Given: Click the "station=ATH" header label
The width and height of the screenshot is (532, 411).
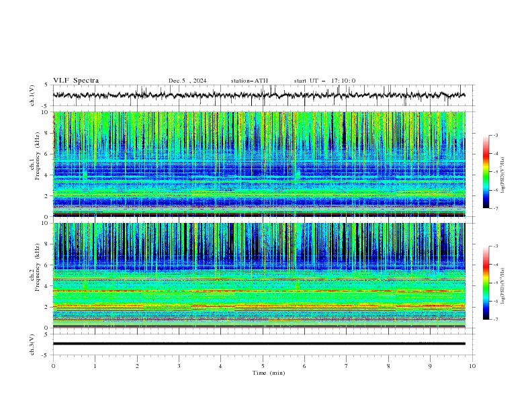Looking at the screenshot, I should [x=249, y=81].
